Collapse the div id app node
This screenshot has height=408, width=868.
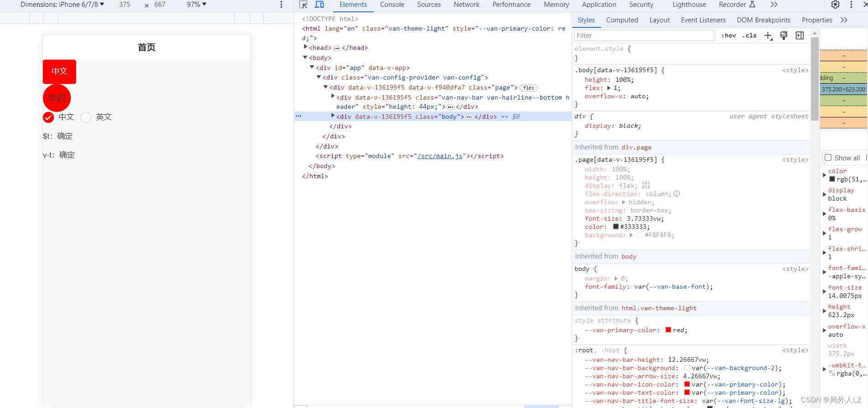click(x=312, y=67)
